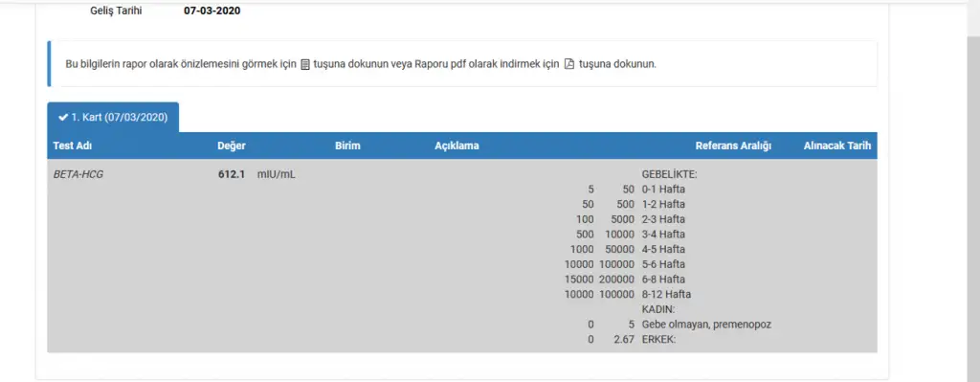Click the GEBELİKTE: reference heading
This screenshot has width=980, height=382.
tap(669, 174)
